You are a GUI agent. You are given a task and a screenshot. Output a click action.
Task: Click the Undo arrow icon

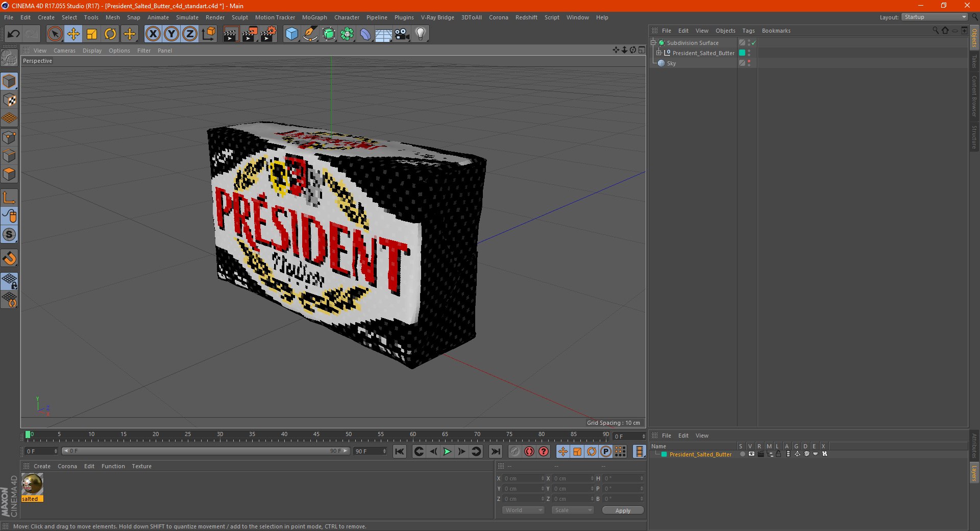[13, 34]
